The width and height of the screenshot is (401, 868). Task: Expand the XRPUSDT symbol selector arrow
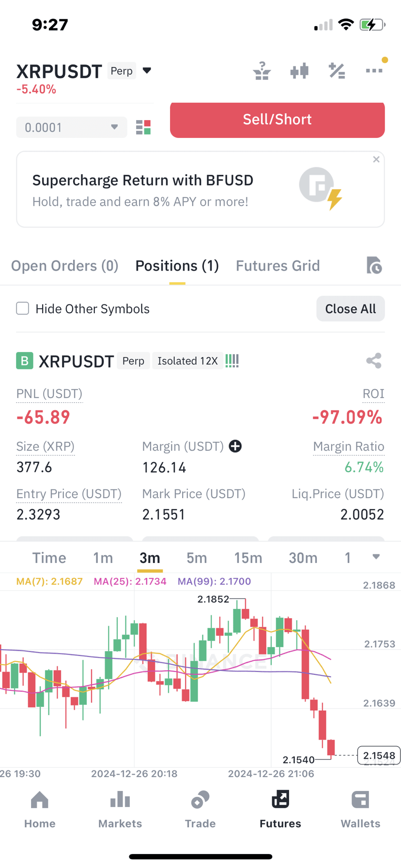coord(147,71)
